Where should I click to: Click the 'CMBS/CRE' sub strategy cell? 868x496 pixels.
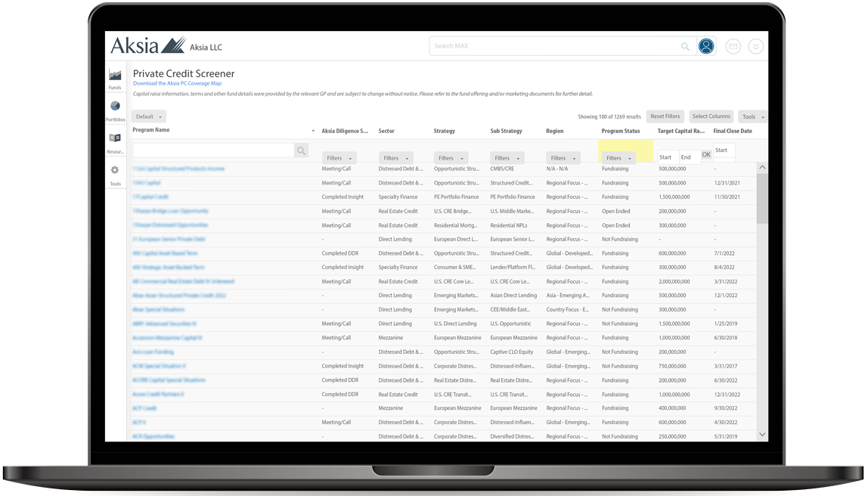(502, 169)
